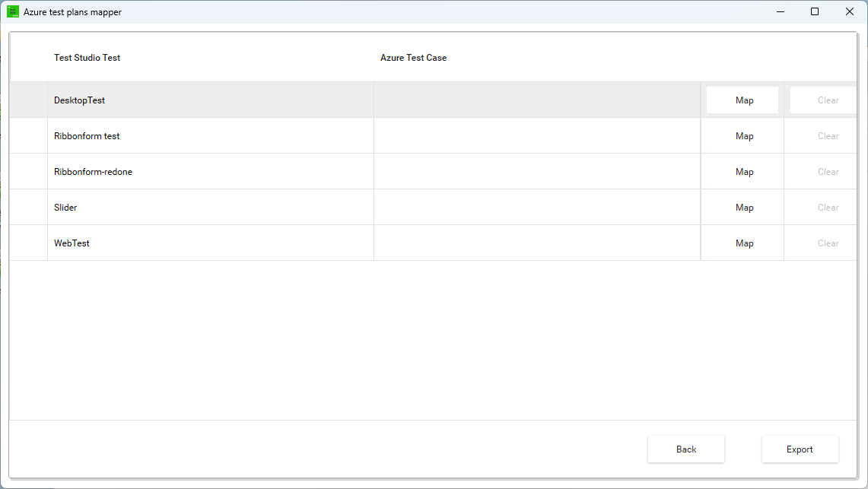Image resolution: width=868 pixels, height=489 pixels.
Task: Click Clear button for Slider row
Action: (x=824, y=208)
